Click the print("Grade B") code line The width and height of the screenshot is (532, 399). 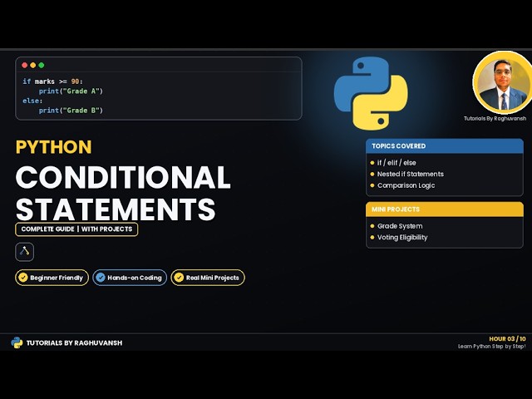coord(71,111)
